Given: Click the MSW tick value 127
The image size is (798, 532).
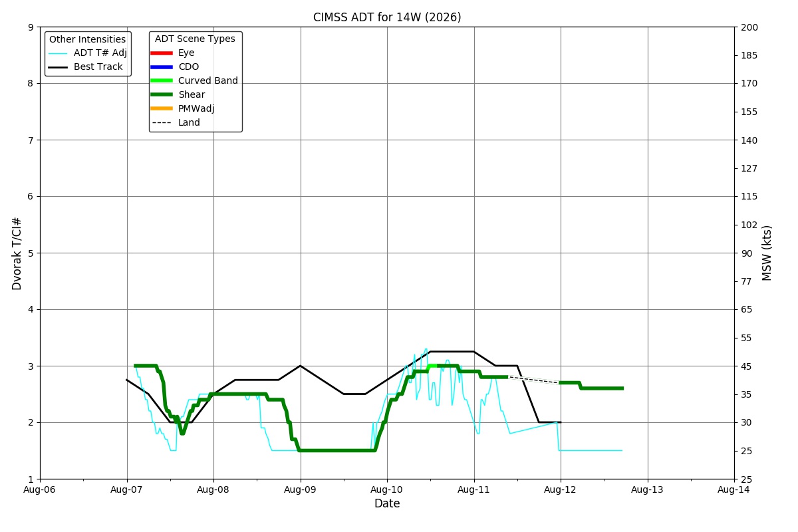Looking at the screenshot, I should pos(749,168).
